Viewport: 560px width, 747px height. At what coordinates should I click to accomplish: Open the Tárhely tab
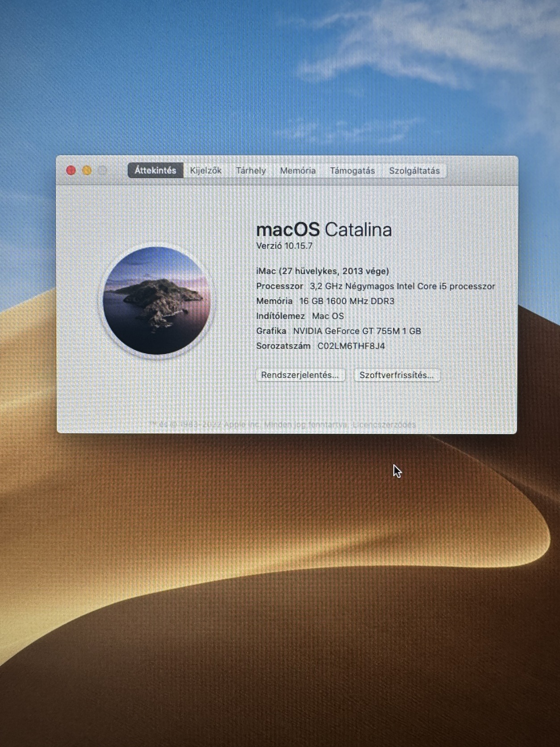[x=251, y=170]
